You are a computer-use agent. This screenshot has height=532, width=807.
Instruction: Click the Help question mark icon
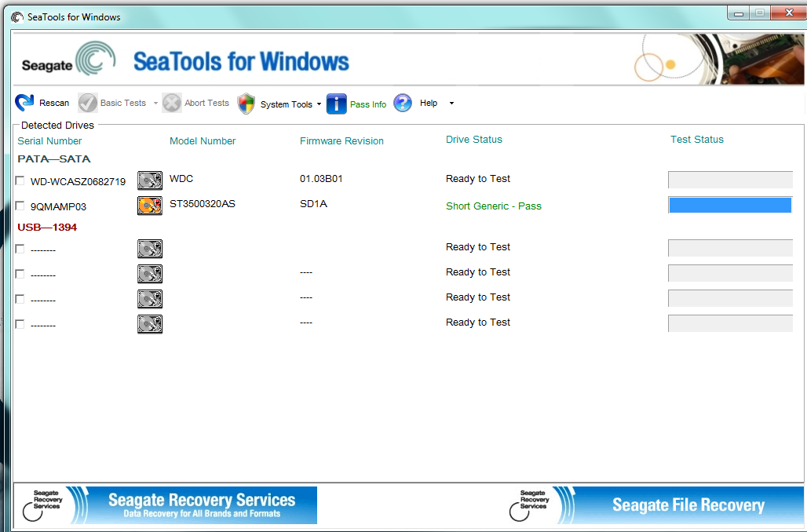point(403,103)
